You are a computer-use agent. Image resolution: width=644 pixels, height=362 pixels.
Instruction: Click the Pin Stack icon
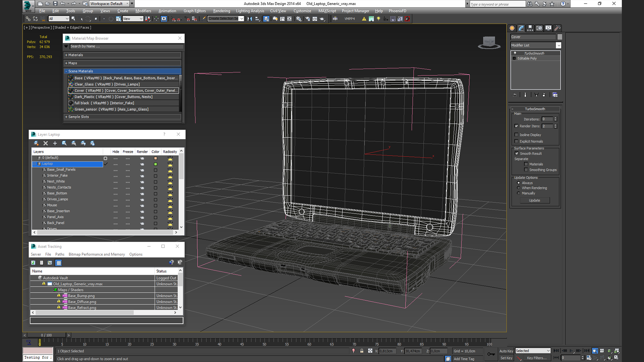[515, 95]
